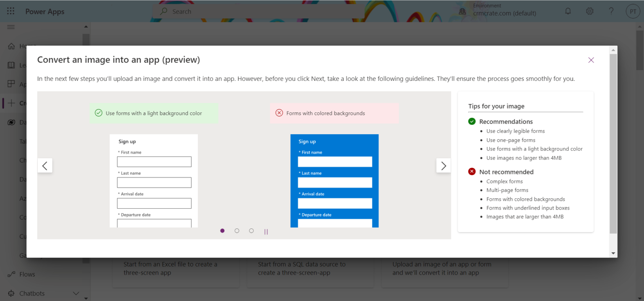
Task: Open the notifications bell icon
Action: coord(568,11)
